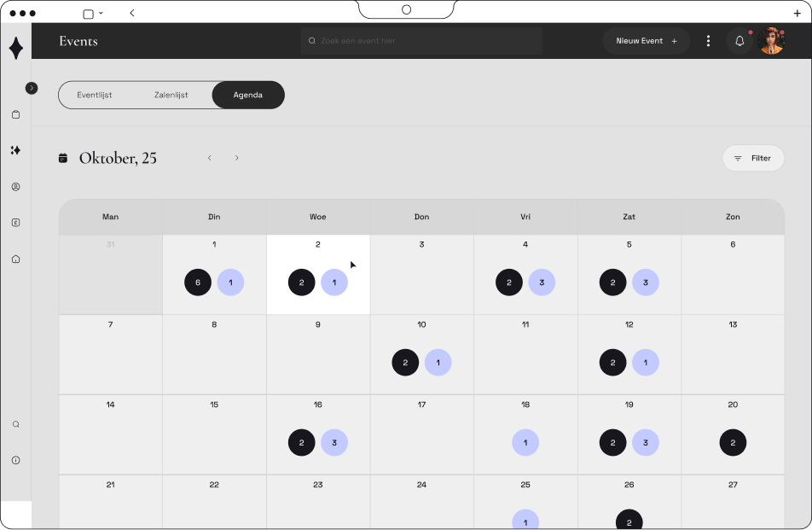
Task: Open the user profile icon in sidebar
Action: [16, 187]
